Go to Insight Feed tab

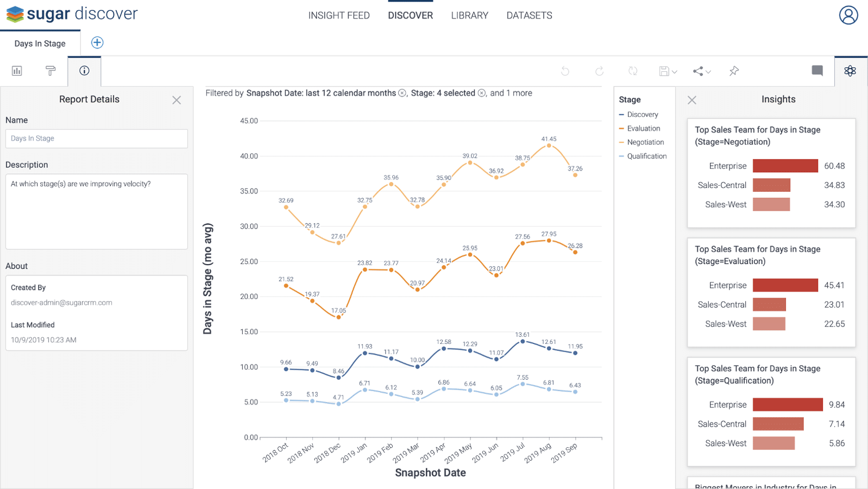click(x=339, y=15)
